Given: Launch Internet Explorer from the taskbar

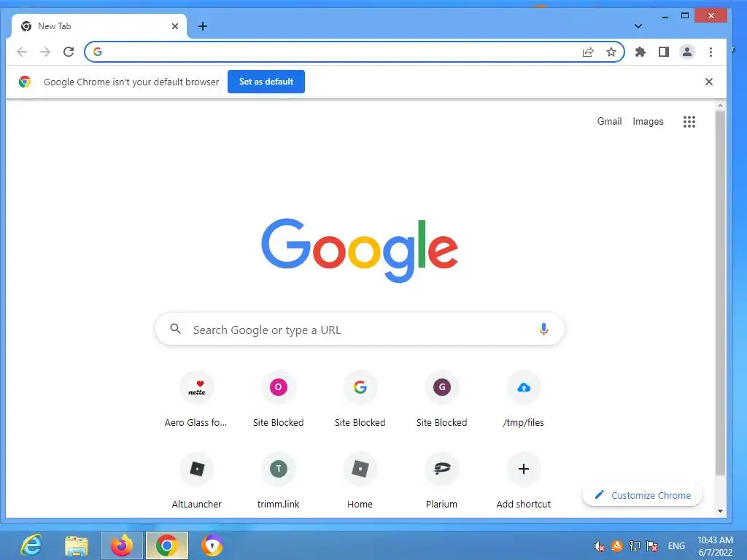Looking at the screenshot, I should click(x=31, y=545).
